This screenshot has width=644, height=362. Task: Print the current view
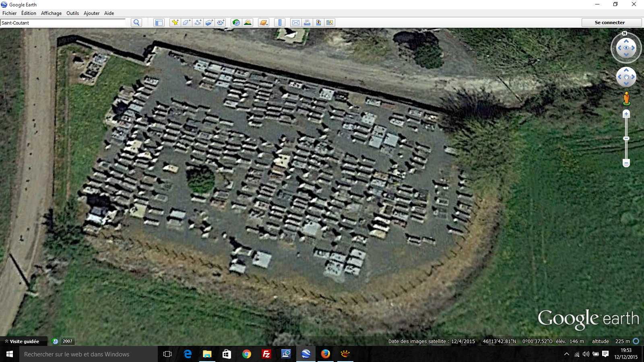point(307,23)
